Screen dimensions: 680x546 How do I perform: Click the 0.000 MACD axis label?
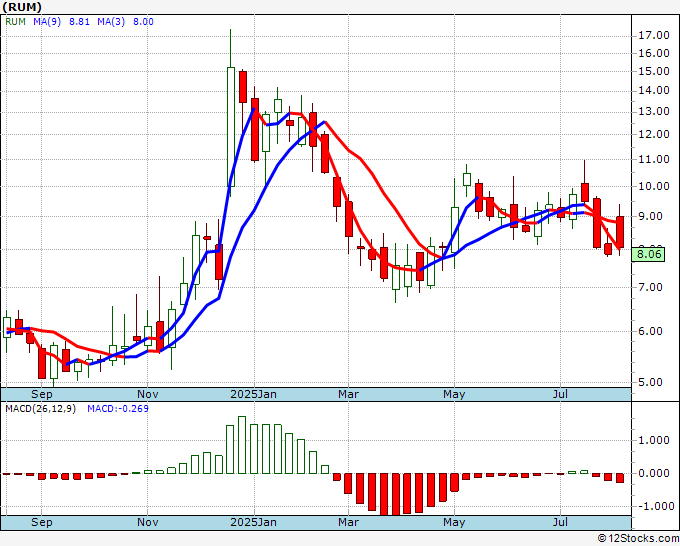click(654, 474)
